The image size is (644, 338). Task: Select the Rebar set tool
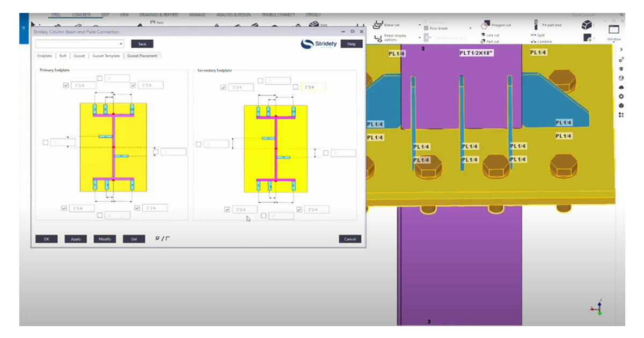click(x=390, y=25)
